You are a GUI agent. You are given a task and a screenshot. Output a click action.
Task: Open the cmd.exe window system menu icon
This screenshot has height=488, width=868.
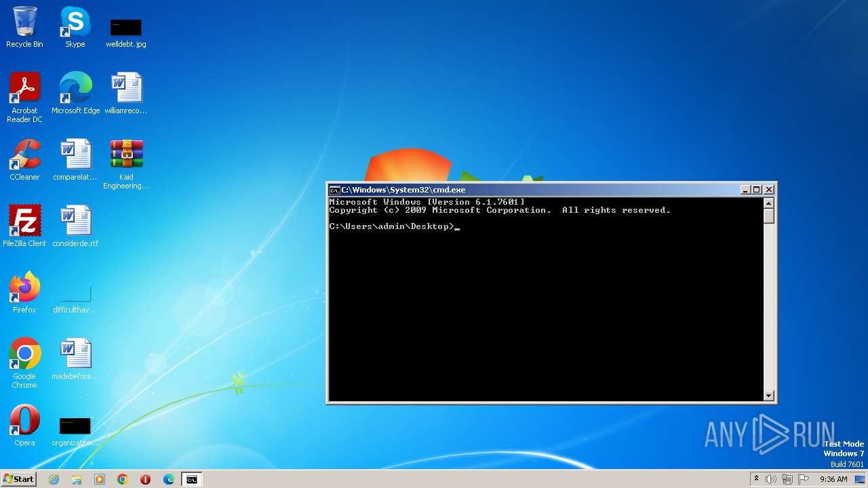pos(334,190)
